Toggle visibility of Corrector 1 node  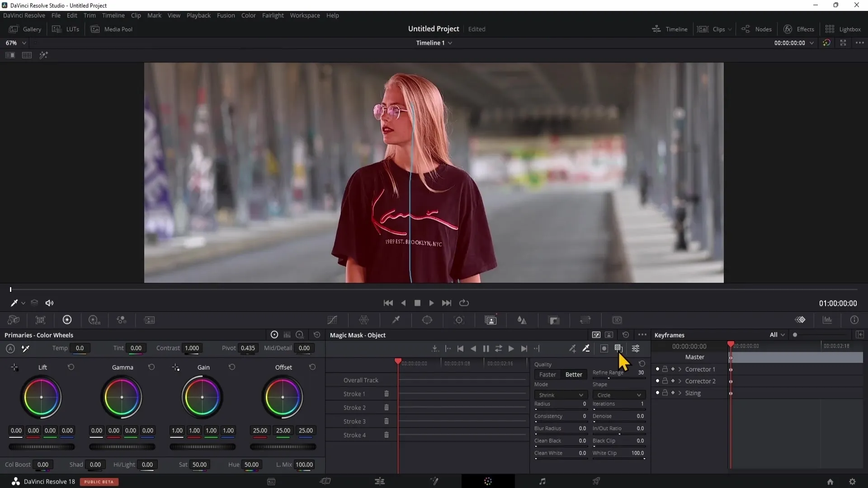pos(657,369)
